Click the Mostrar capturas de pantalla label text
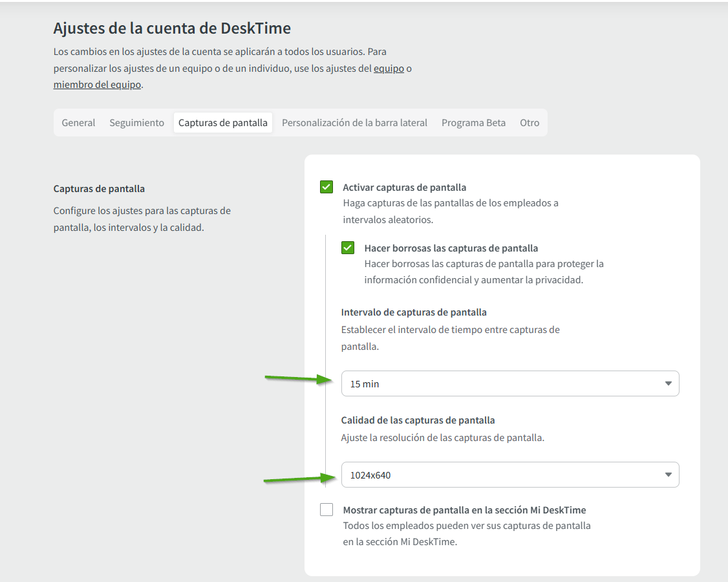The height and width of the screenshot is (582, 728). (464, 510)
